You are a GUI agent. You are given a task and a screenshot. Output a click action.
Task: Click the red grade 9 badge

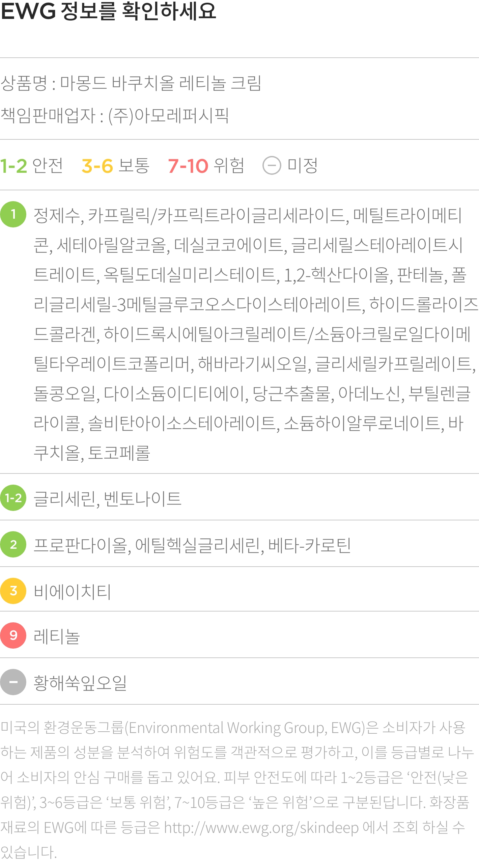click(13, 635)
